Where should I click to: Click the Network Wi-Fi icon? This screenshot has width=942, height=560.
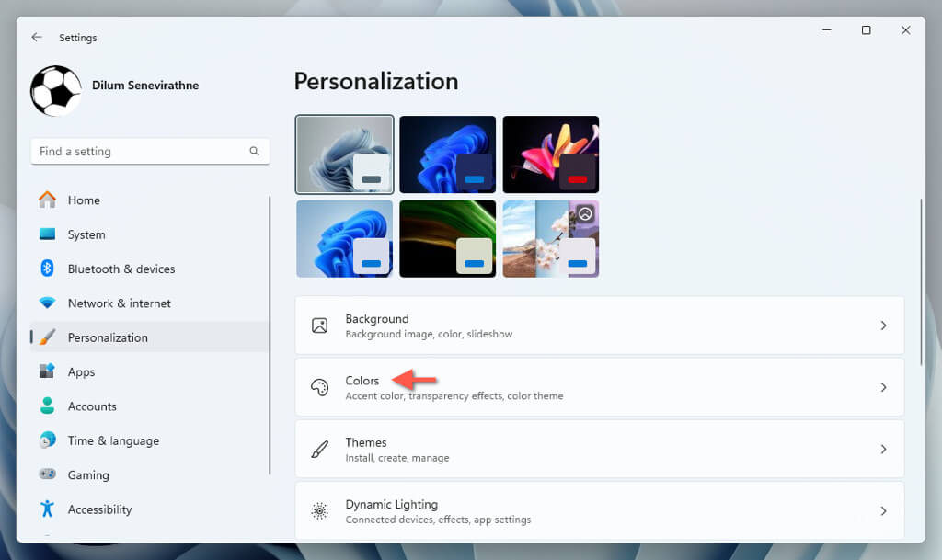[47, 303]
